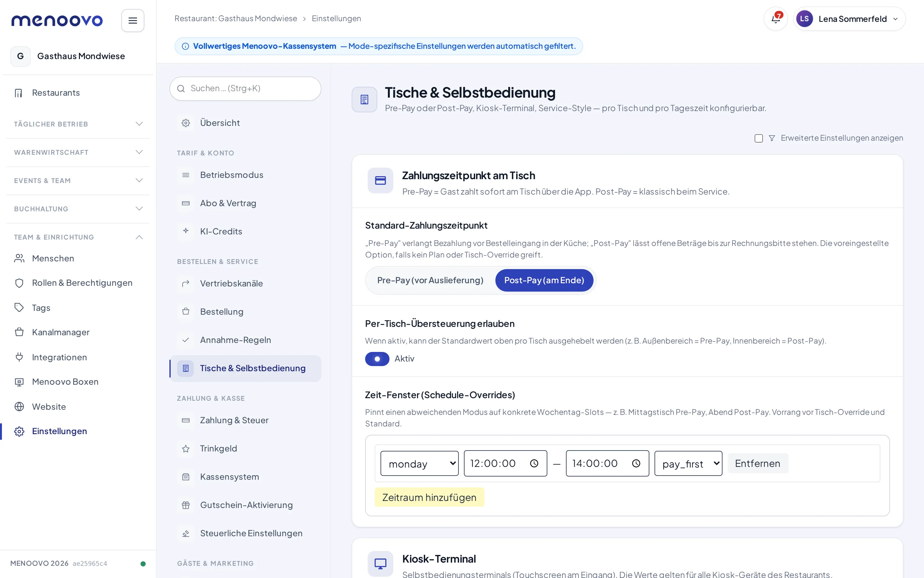
Task: Click the Übersicht gear icon
Action: tap(185, 123)
